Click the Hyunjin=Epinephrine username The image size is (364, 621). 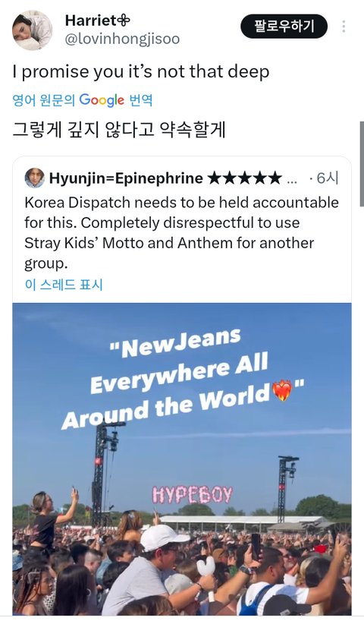click(x=126, y=178)
